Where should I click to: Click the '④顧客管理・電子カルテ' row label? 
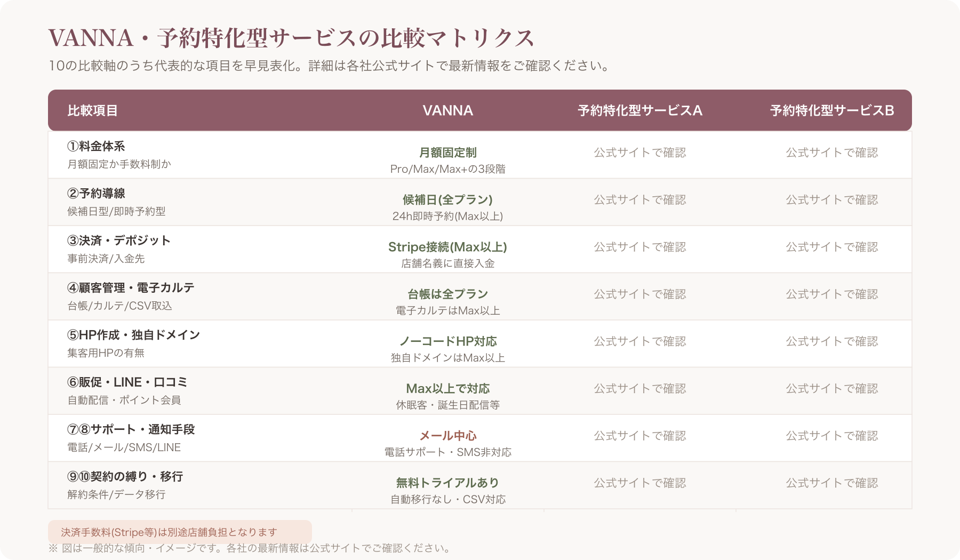[x=131, y=287]
